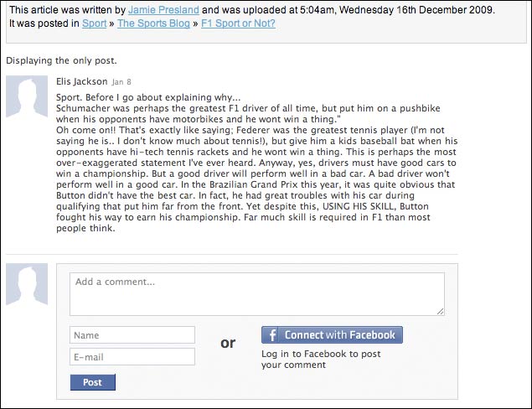532x409 pixels.
Task: Click the E-mail input field
Action: [x=132, y=357]
